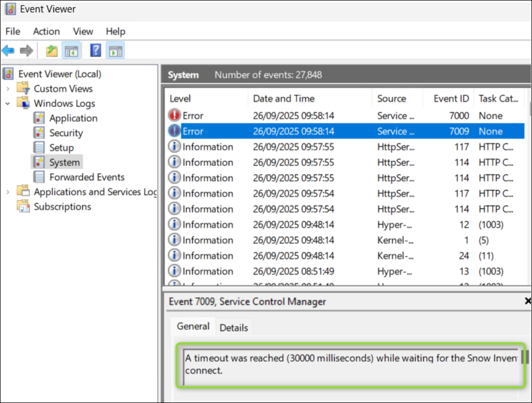532x403 pixels.
Task: Open the Action menu
Action: point(46,31)
